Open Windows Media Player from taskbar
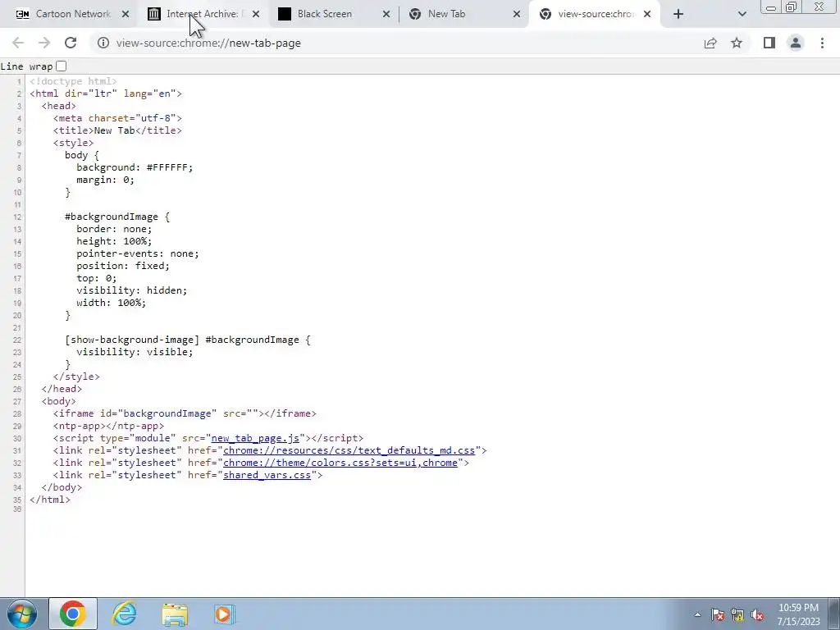Image resolution: width=840 pixels, height=630 pixels. [224, 614]
